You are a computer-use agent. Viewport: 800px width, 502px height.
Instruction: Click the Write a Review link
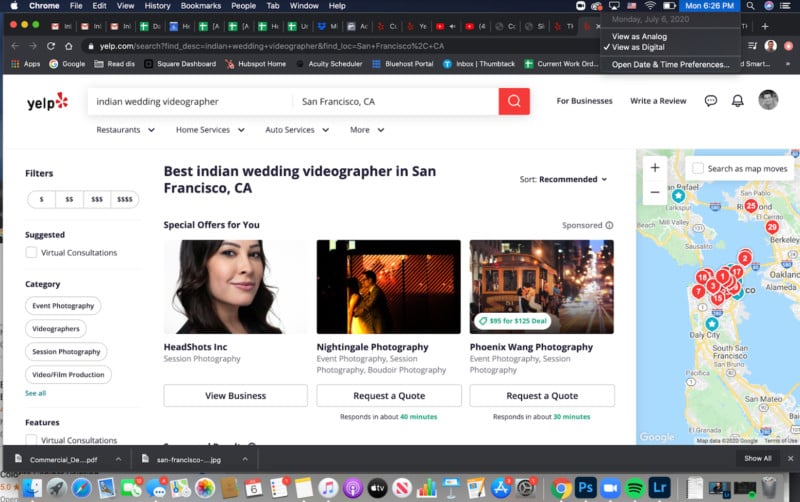pyautogui.click(x=658, y=101)
